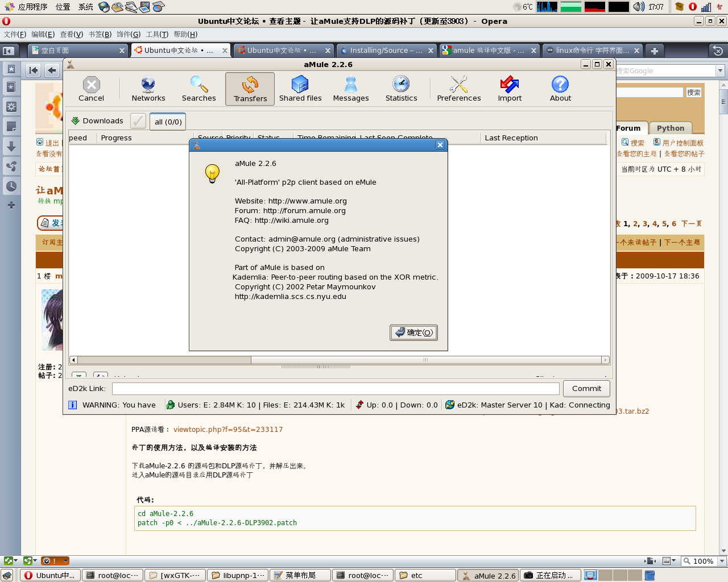Open the 位置 places menu in top panel
This screenshot has width=728, height=582.
pyautogui.click(x=63, y=7)
